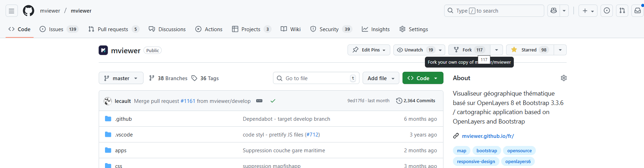Switch to the Pull requests tab

coord(114,29)
